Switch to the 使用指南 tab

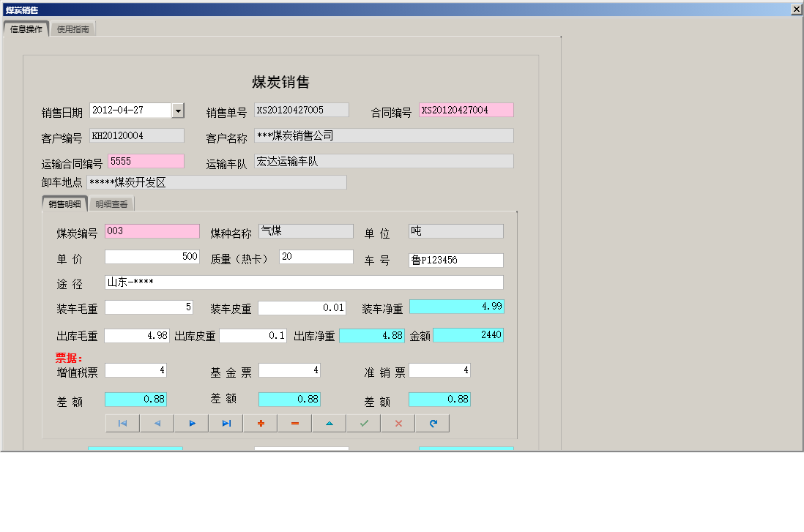(x=72, y=29)
